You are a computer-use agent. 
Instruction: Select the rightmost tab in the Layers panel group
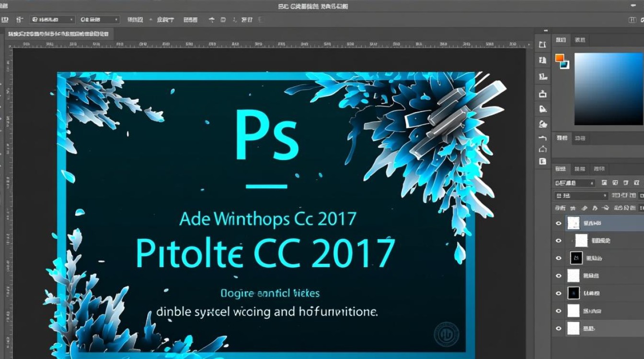[599, 168]
